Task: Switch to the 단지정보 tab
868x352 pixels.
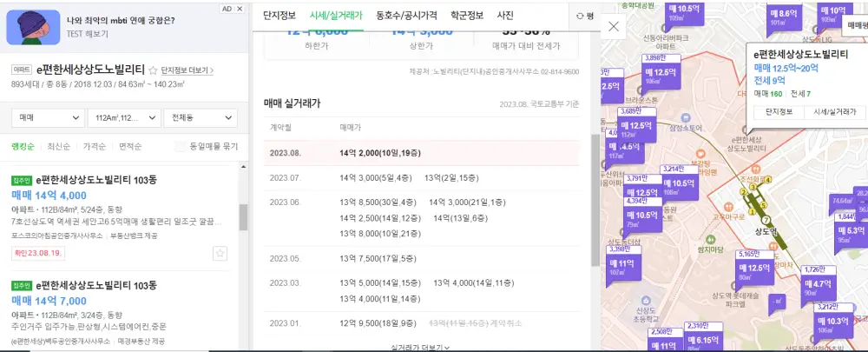Action: (x=279, y=15)
